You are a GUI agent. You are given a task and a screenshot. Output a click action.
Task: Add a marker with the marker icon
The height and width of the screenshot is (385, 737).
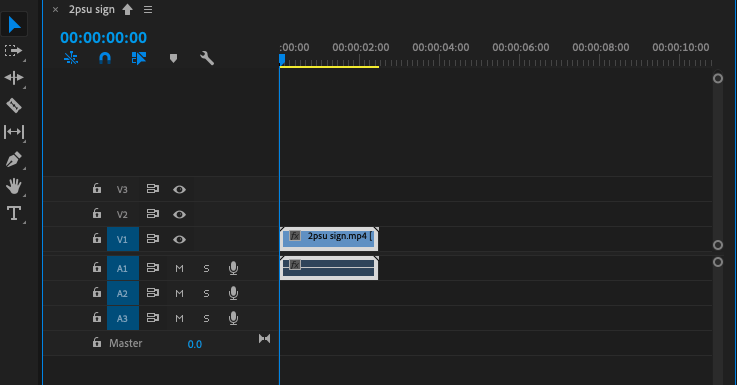pos(173,58)
